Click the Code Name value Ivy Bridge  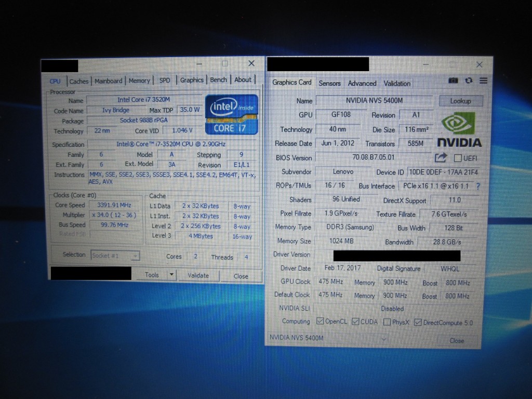(116, 110)
